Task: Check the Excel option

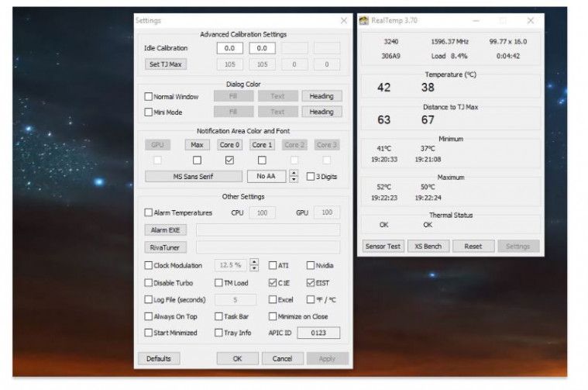Action: (273, 299)
